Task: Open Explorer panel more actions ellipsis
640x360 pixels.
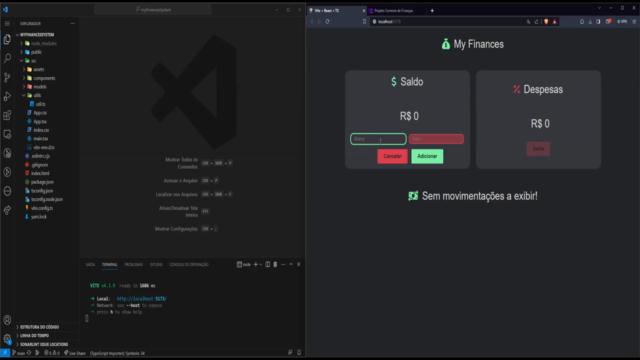Action: tap(72, 24)
